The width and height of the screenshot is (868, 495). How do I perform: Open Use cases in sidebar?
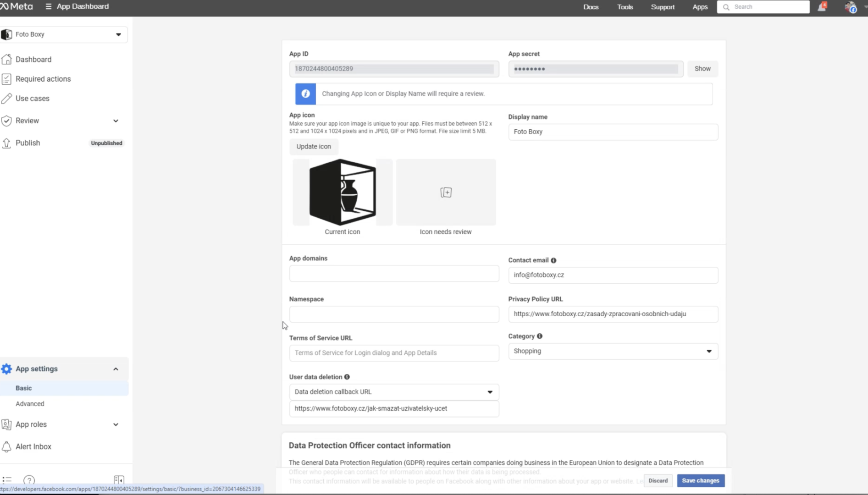tap(33, 99)
